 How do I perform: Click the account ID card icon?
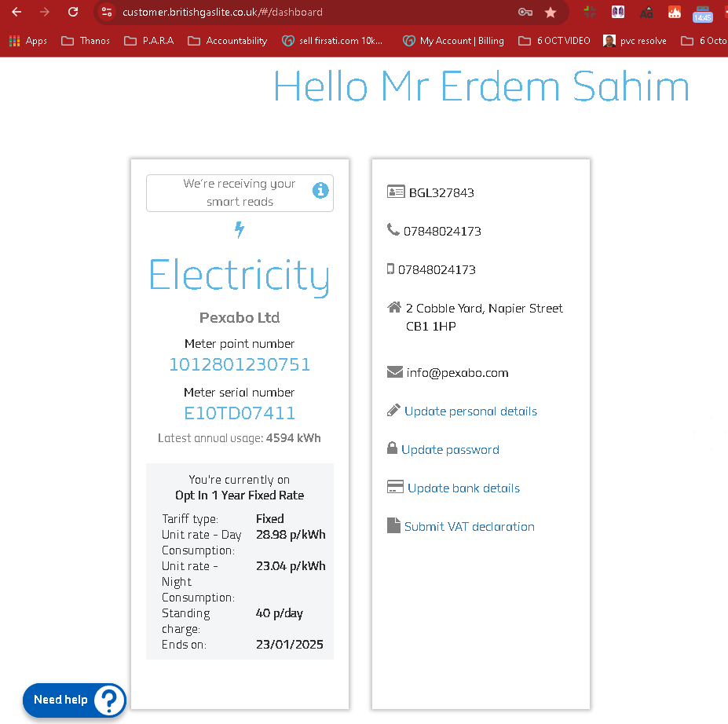(x=396, y=192)
